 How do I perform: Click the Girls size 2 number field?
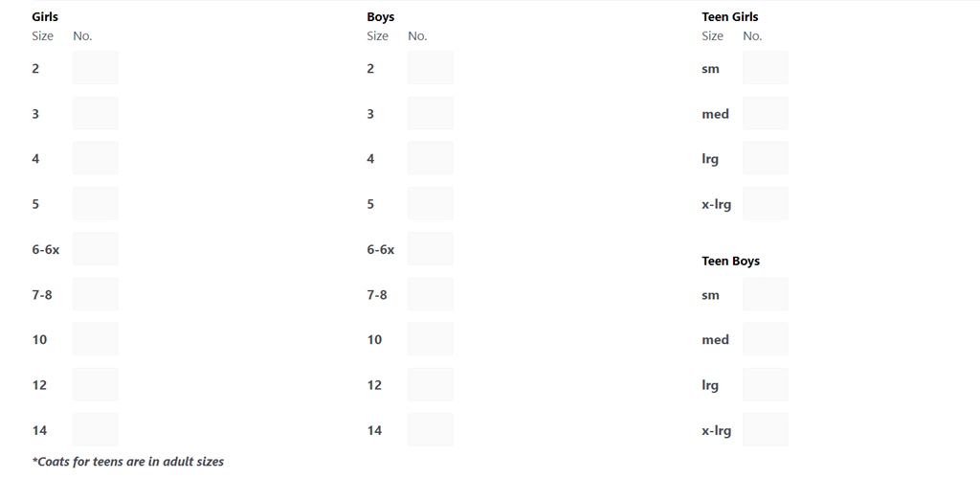[96, 68]
